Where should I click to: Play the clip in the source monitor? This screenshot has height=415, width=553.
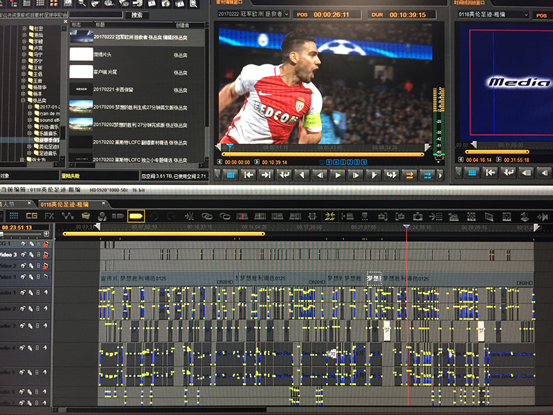pyautogui.click(x=338, y=175)
